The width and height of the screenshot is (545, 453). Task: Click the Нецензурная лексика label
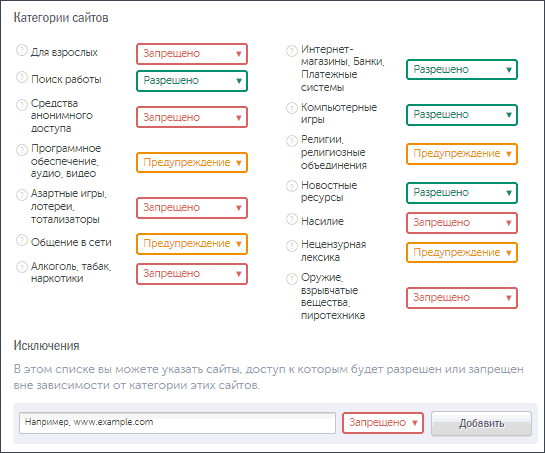tap(333, 251)
